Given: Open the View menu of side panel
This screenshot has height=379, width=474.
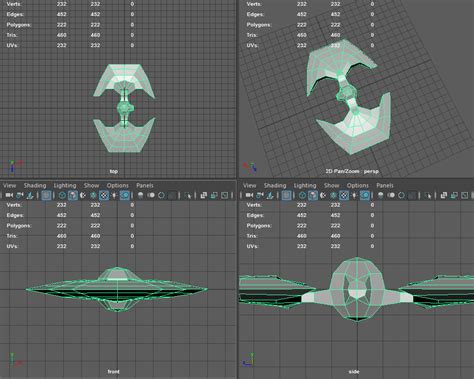Looking at the screenshot, I should (249, 185).
